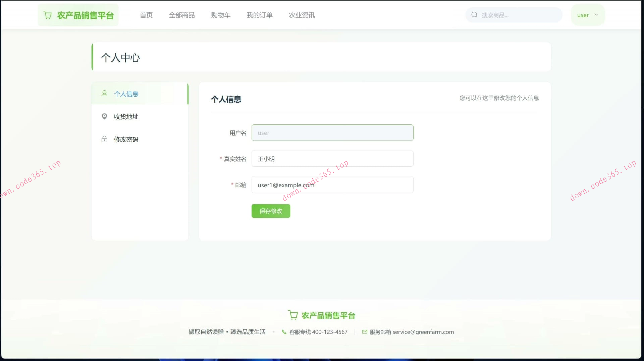The image size is (644, 361).
Task: Go to 购物车 from the navigation bar
Action: click(x=220, y=15)
